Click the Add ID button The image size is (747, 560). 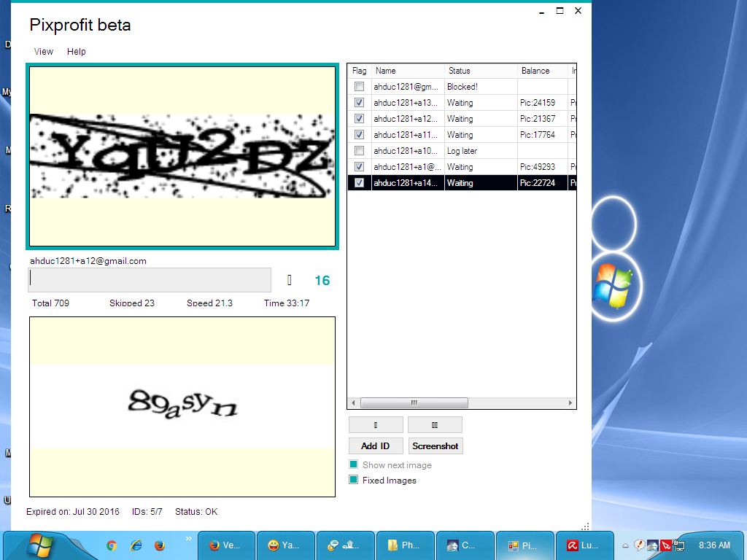[x=376, y=446]
